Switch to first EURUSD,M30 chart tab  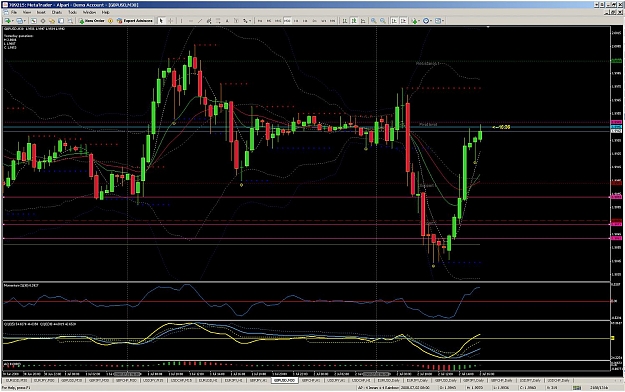[16, 381]
